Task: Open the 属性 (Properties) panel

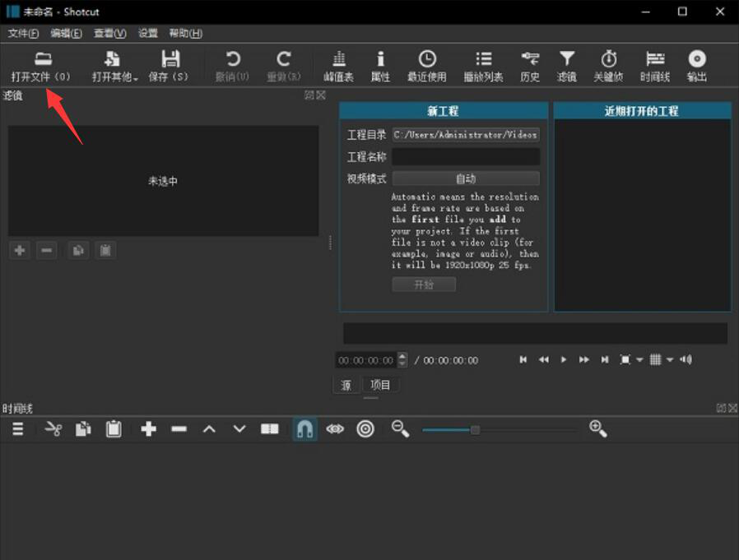Action: pyautogui.click(x=380, y=66)
